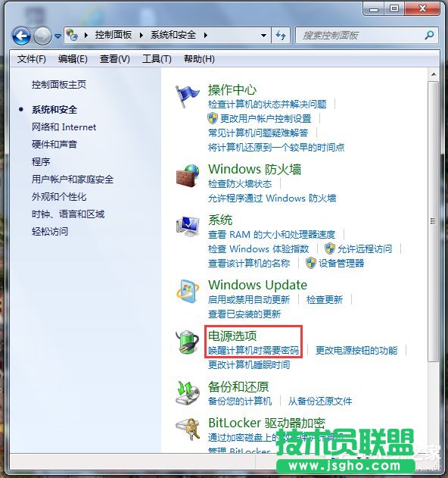The height and width of the screenshot is (478, 448).
Task: Open 外观和个性化 in sidebar
Action: pyautogui.click(x=59, y=197)
